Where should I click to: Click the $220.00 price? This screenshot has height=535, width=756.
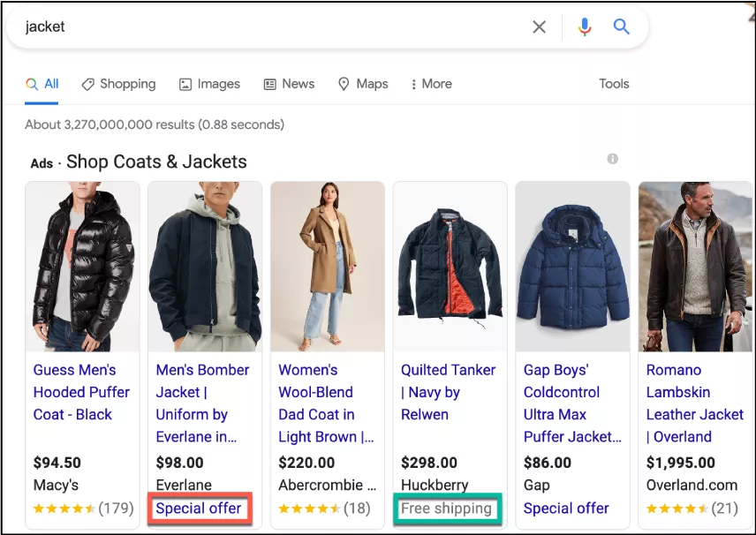pos(306,463)
